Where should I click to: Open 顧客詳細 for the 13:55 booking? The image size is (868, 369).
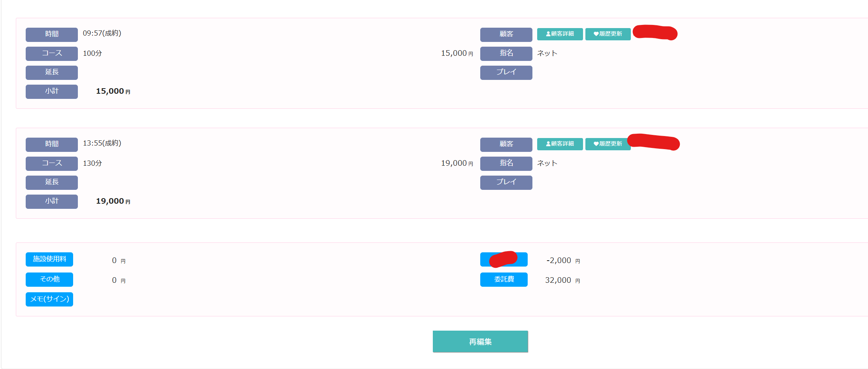pos(560,144)
